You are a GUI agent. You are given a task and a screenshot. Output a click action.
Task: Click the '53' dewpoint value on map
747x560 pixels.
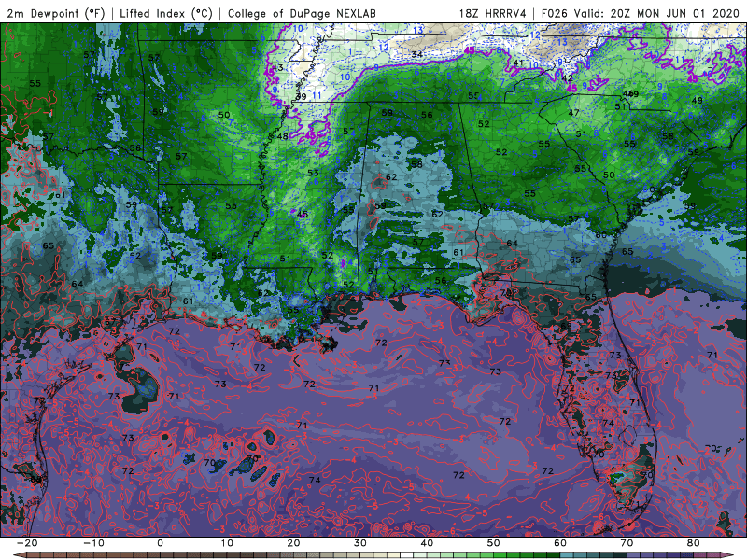(313, 173)
